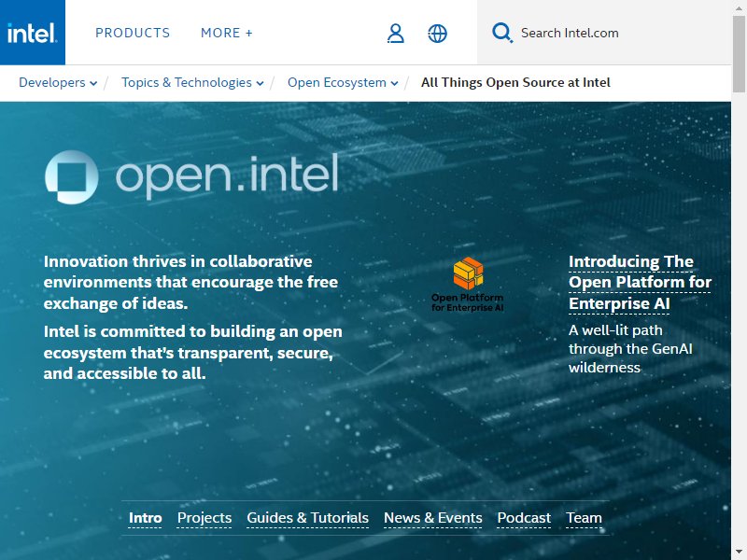This screenshot has width=747, height=560.
Task: Click the open.intel square logo icon
Action: point(72,177)
